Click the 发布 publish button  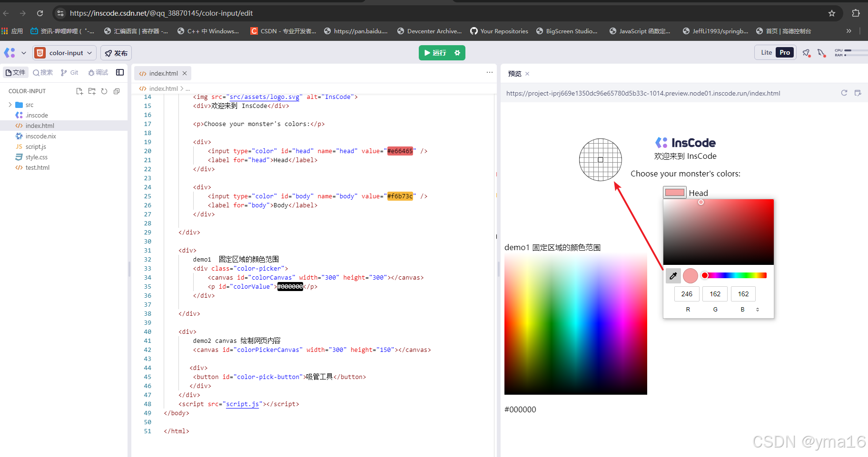(x=116, y=53)
